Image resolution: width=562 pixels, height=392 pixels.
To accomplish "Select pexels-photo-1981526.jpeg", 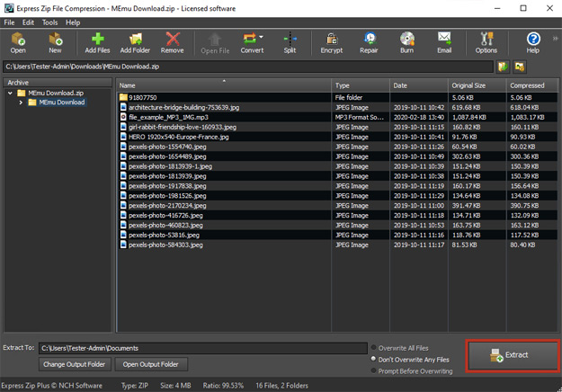I will [337, 196].
